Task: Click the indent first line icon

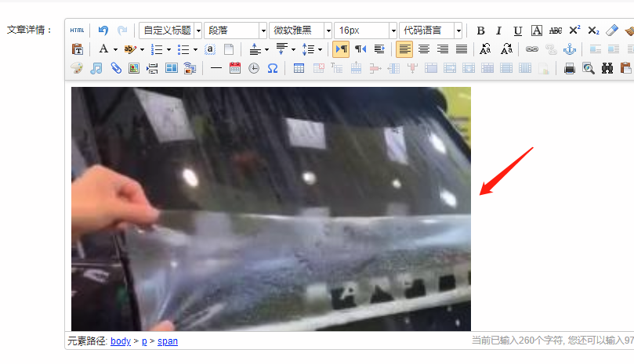Action: [379, 49]
